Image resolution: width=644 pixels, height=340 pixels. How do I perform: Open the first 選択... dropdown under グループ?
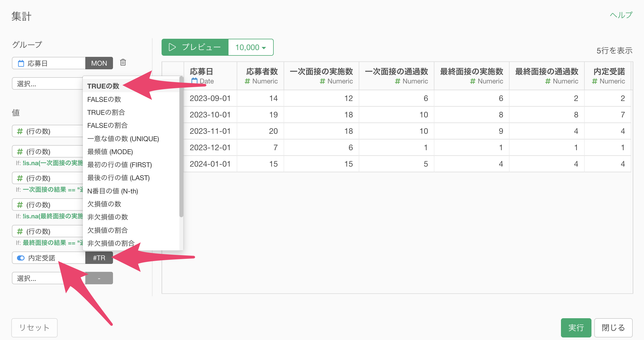click(x=47, y=84)
